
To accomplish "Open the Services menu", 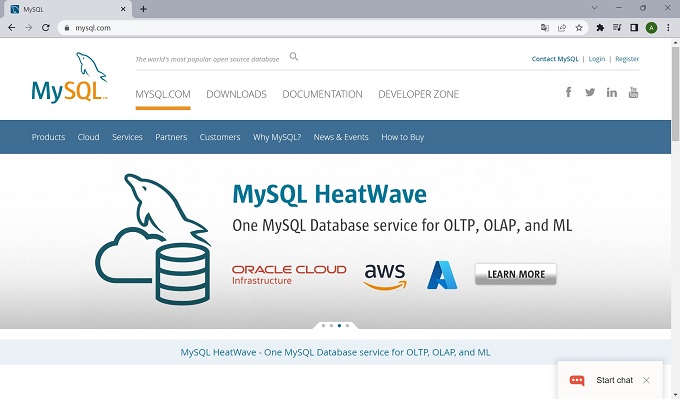I will coord(127,137).
